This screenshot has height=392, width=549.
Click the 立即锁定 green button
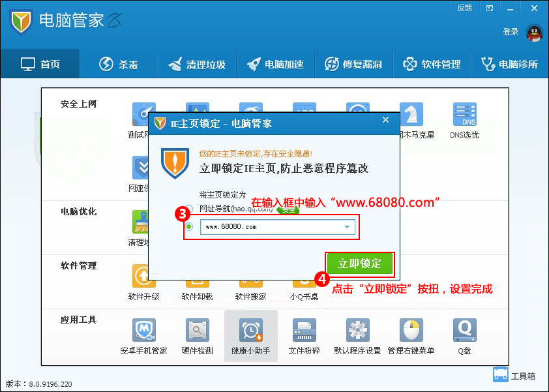tap(359, 264)
